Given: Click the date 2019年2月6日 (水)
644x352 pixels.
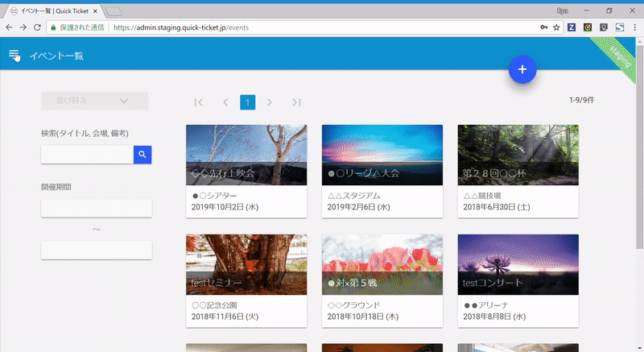Looking at the screenshot, I should [x=358, y=207].
